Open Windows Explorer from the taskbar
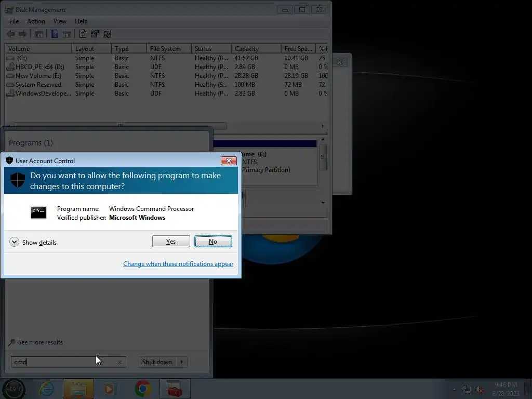The height and width of the screenshot is (399, 532). (78, 389)
